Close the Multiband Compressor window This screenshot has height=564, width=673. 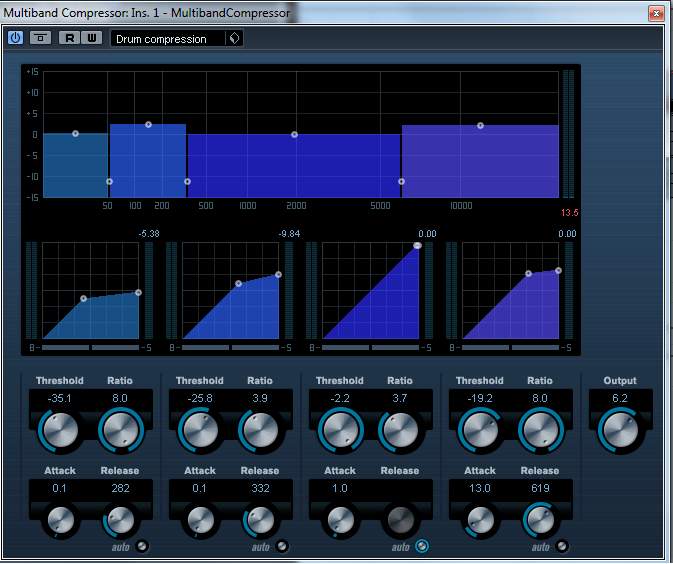pyautogui.click(x=655, y=14)
